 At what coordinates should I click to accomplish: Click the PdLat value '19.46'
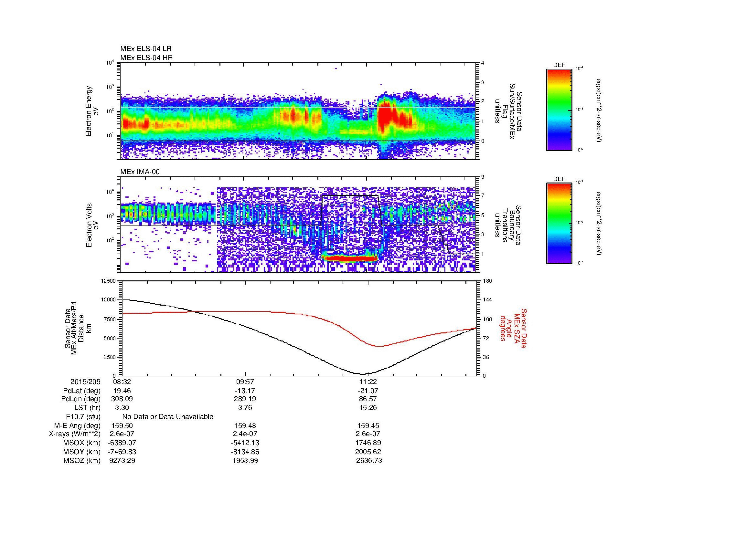[122, 391]
